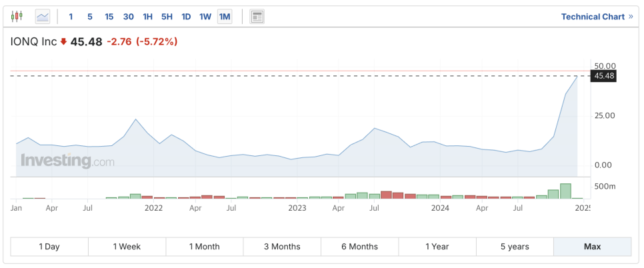
Task: Click the 2022 label on time axis
Action: (x=153, y=208)
